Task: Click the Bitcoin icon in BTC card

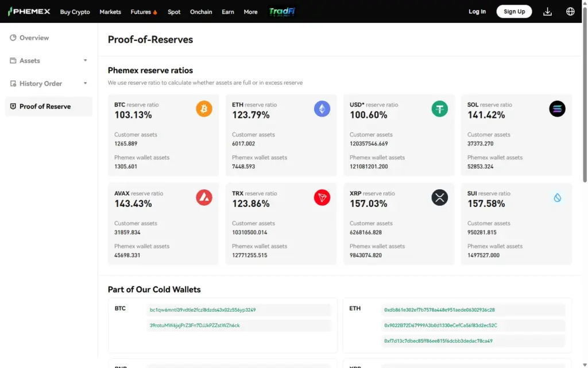Action: [x=204, y=109]
